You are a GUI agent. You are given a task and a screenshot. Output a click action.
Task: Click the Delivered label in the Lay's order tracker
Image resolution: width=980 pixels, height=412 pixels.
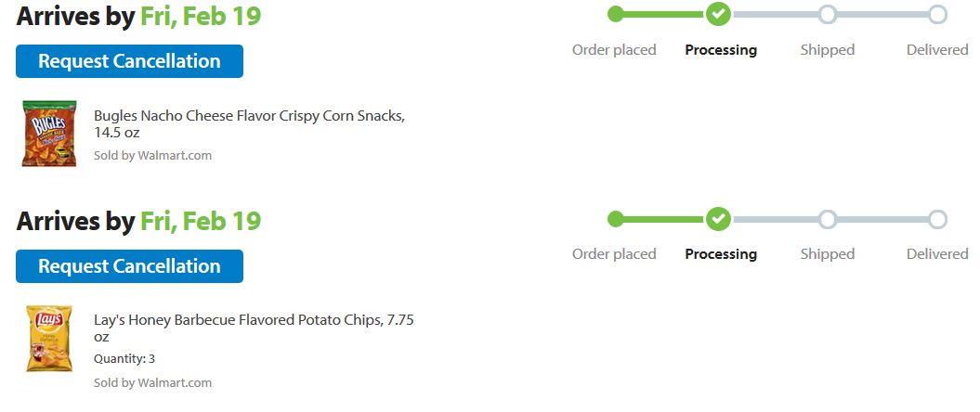tap(937, 254)
